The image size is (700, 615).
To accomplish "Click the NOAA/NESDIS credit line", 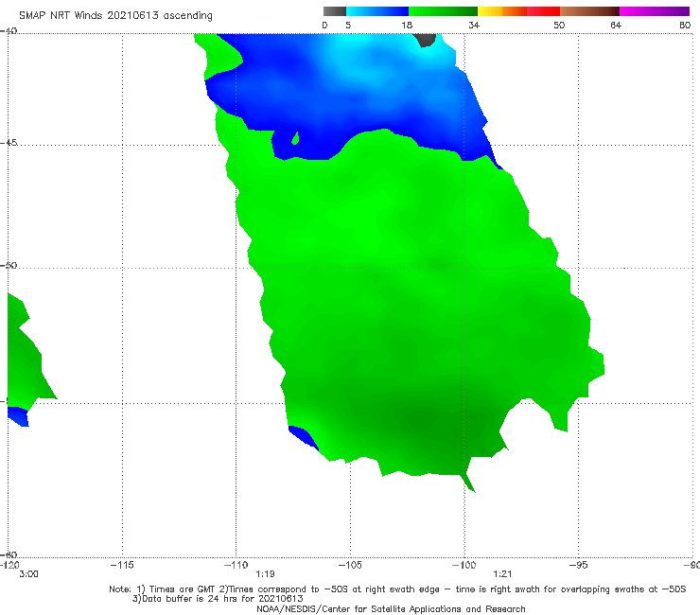I will pos(391,608).
